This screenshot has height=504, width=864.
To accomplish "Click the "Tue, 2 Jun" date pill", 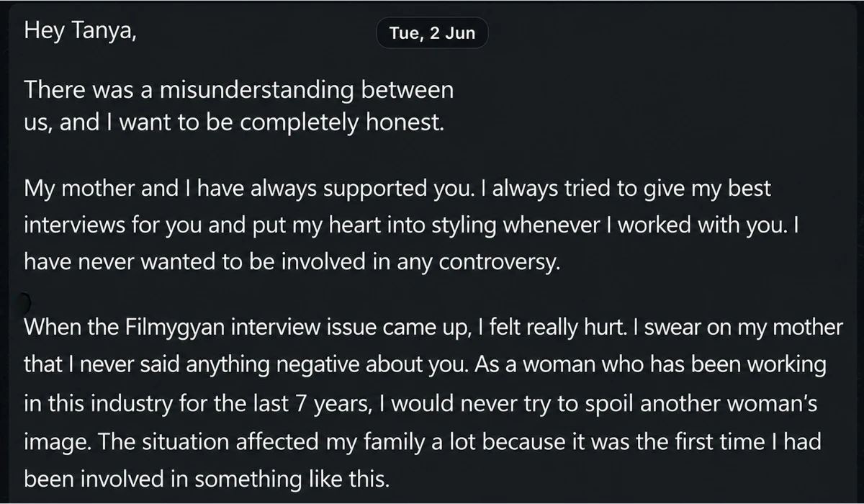I will [x=432, y=33].
